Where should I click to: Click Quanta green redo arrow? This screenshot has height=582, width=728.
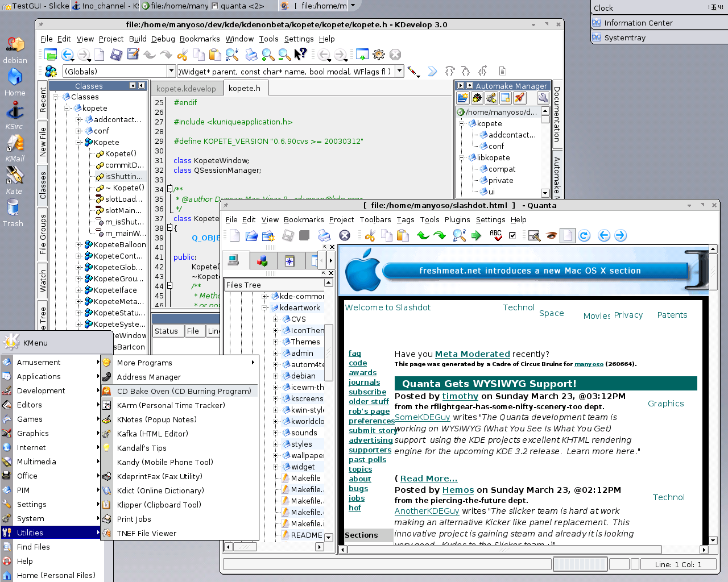[440, 235]
